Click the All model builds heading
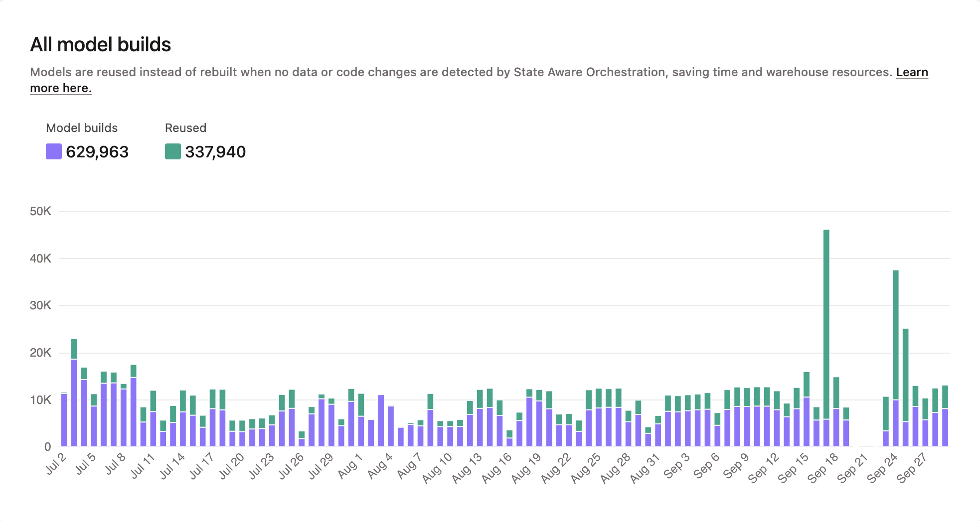The height and width of the screenshot is (521, 980). (x=100, y=44)
